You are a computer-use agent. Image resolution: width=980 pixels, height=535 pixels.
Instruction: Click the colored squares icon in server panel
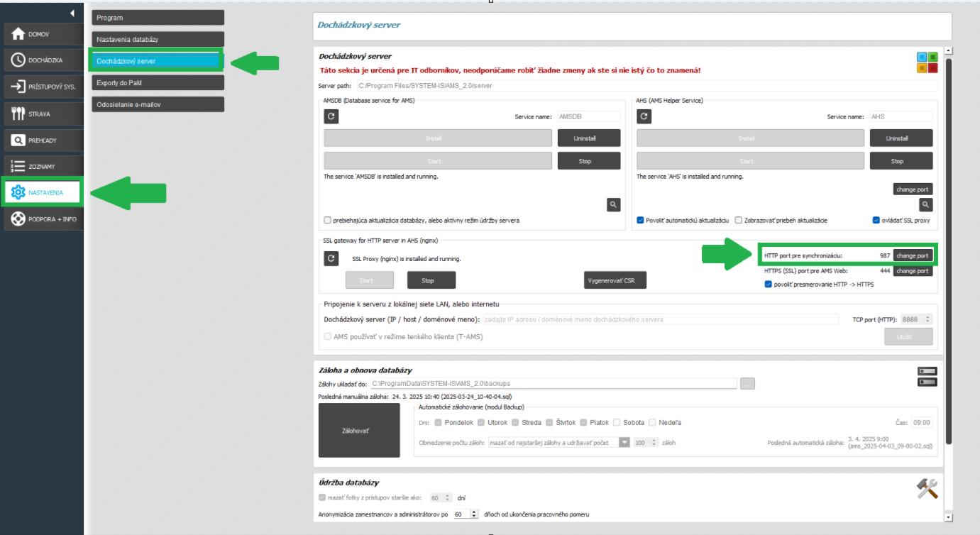tap(927, 62)
